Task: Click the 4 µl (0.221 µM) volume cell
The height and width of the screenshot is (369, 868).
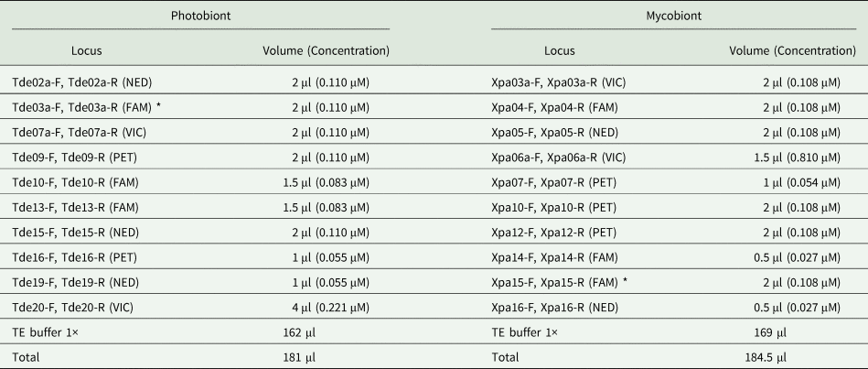Action: [x=330, y=305]
